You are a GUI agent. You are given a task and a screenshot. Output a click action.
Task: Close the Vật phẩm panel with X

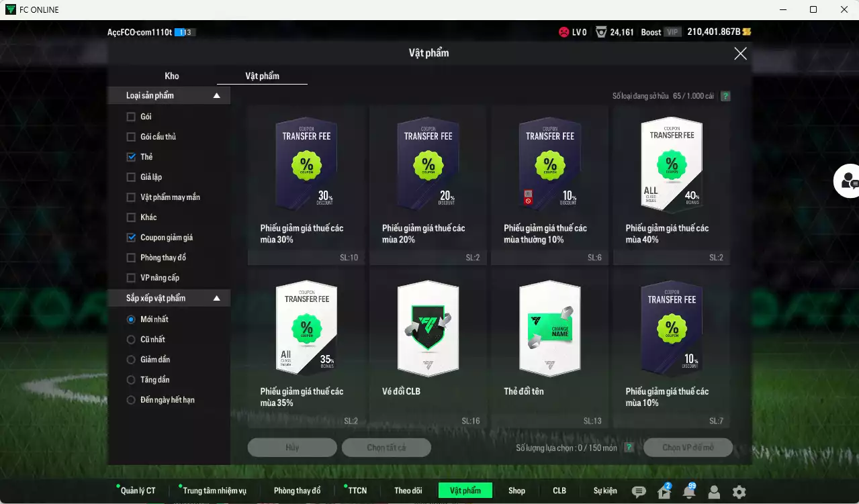click(740, 54)
